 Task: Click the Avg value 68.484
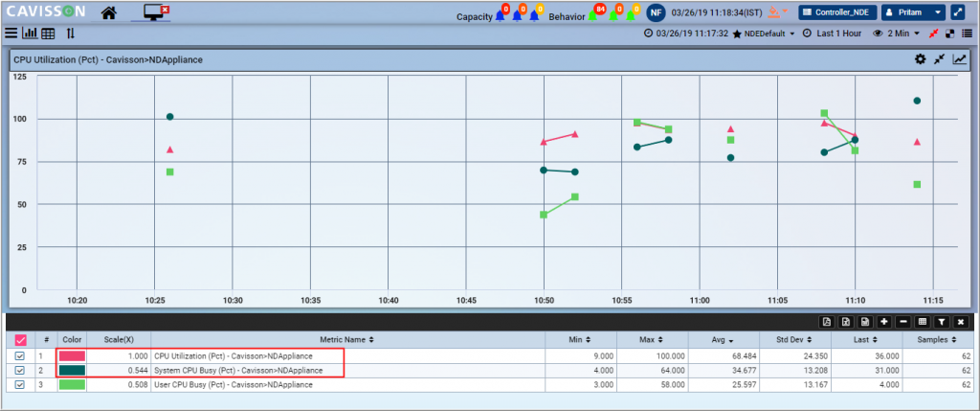pos(743,356)
